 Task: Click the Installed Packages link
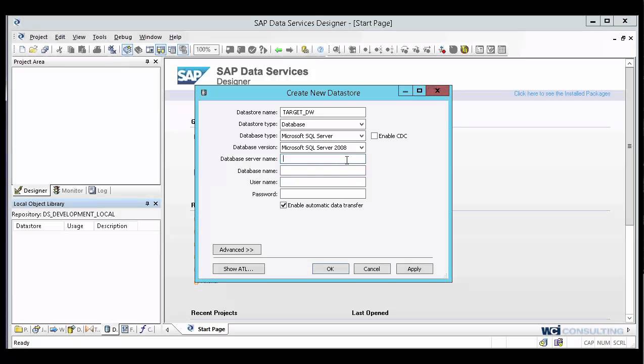coord(562,94)
